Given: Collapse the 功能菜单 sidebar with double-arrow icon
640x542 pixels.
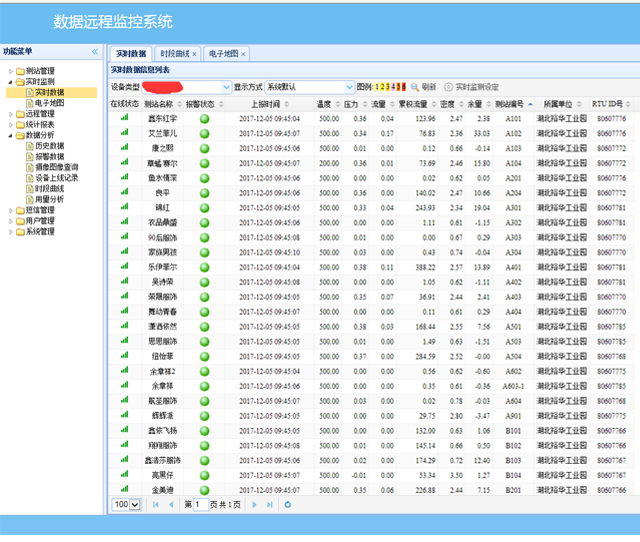Looking at the screenshot, I should 95,51.
